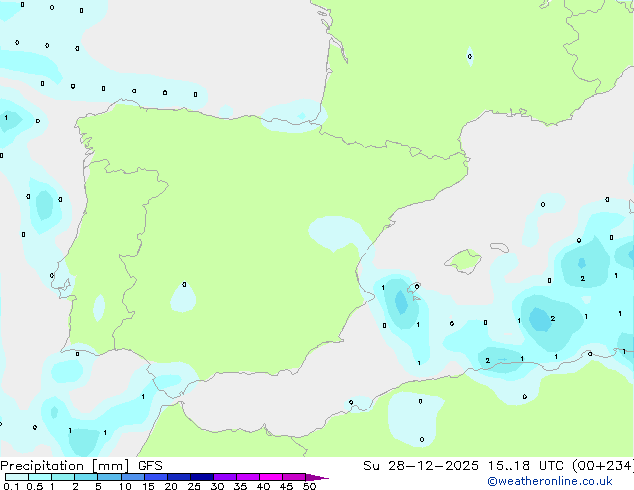Click the 0.5–1 mm legend color swatch

[40, 477]
